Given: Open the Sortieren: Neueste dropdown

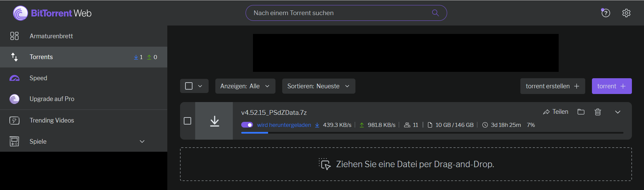Looking at the screenshot, I should tap(318, 86).
